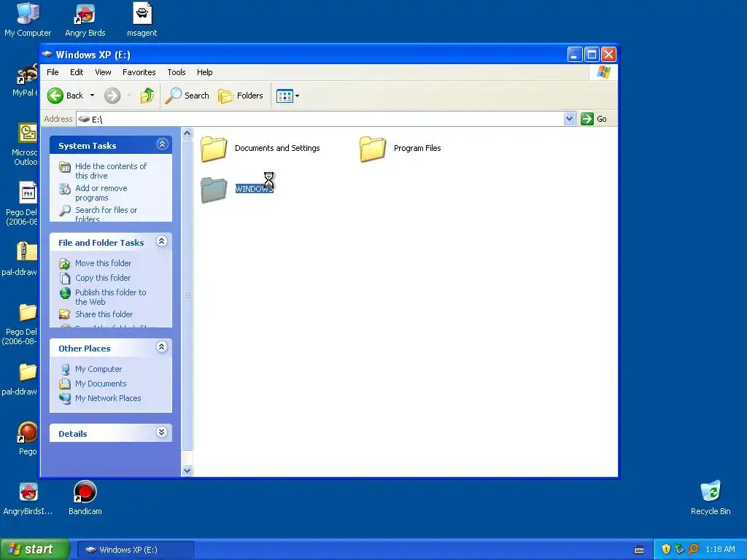
Task: Open the Search pane
Action: tap(187, 96)
